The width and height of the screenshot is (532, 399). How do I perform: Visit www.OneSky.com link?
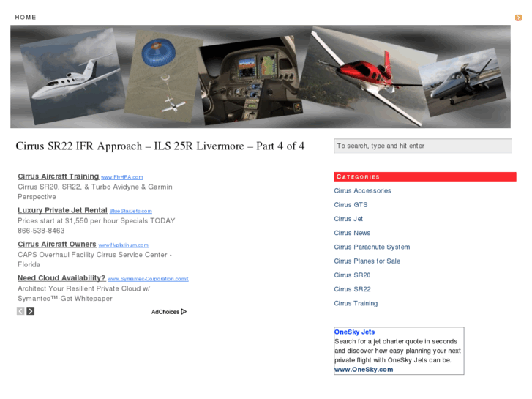[x=364, y=370]
